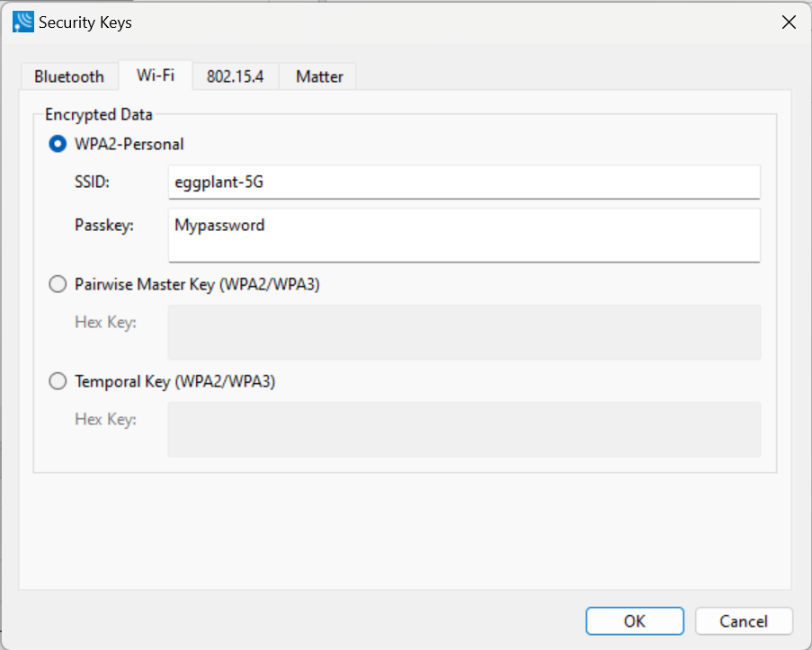The width and height of the screenshot is (812, 650).
Task: Focus the Passkey field with Mypassword
Action: click(464, 236)
